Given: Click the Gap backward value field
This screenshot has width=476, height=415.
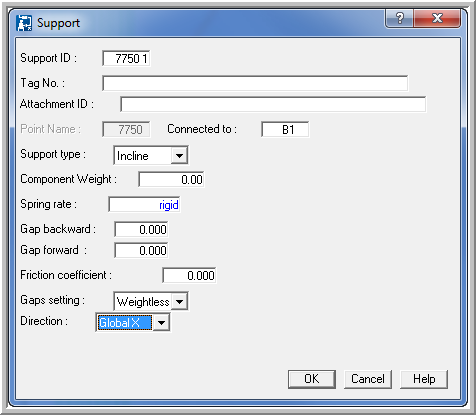Looking at the screenshot, I should (141, 229).
